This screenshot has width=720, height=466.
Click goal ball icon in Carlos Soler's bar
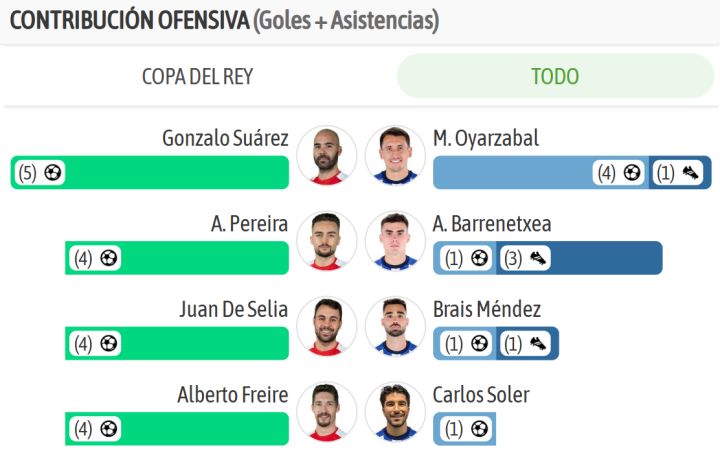point(479,429)
